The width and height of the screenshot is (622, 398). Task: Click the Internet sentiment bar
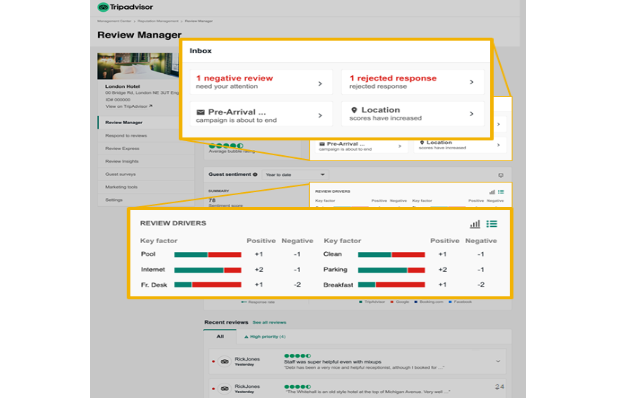[208, 270]
